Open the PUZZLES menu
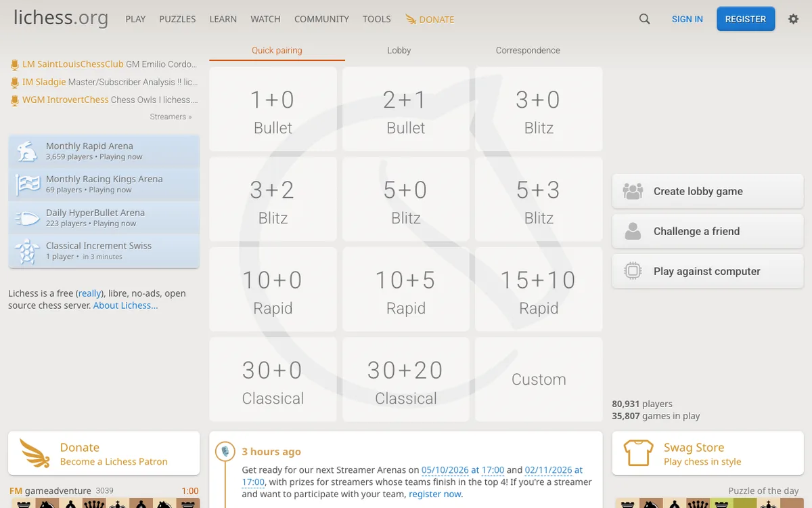 (177, 19)
